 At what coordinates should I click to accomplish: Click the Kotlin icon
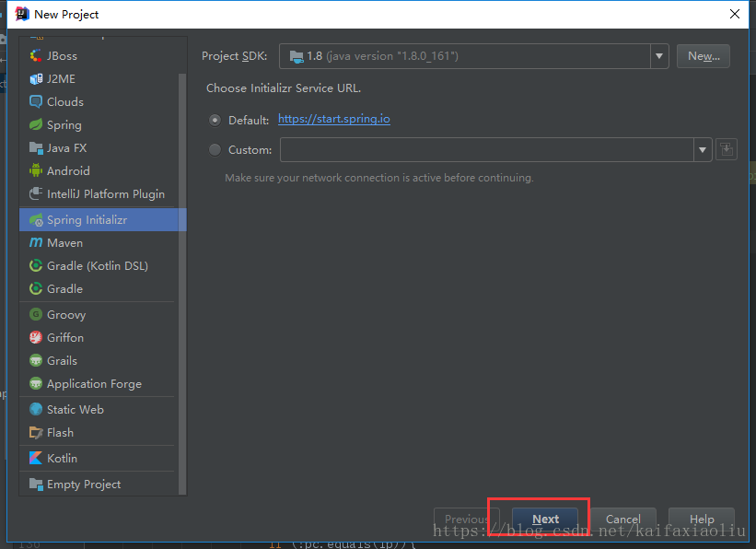click(x=36, y=459)
